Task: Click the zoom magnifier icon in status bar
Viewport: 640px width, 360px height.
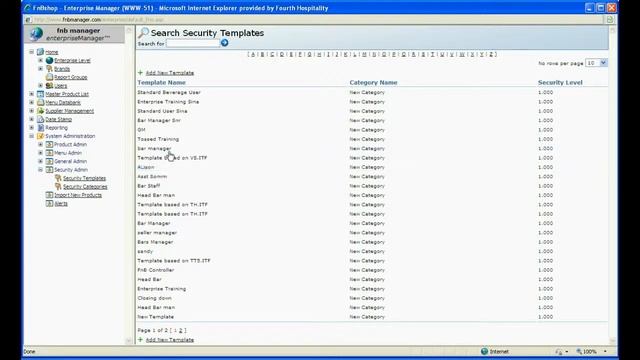Action: pyautogui.click(x=579, y=351)
